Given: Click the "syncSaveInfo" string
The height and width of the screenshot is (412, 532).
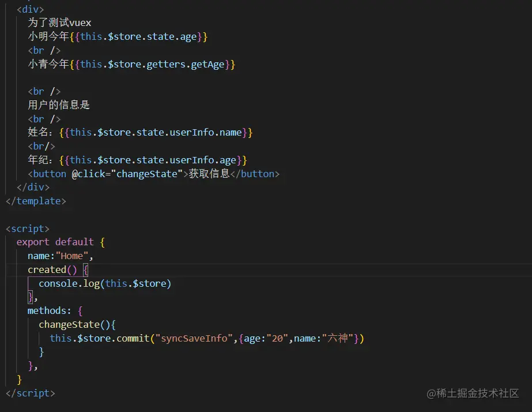Looking at the screenshot, I should (194, 338).
